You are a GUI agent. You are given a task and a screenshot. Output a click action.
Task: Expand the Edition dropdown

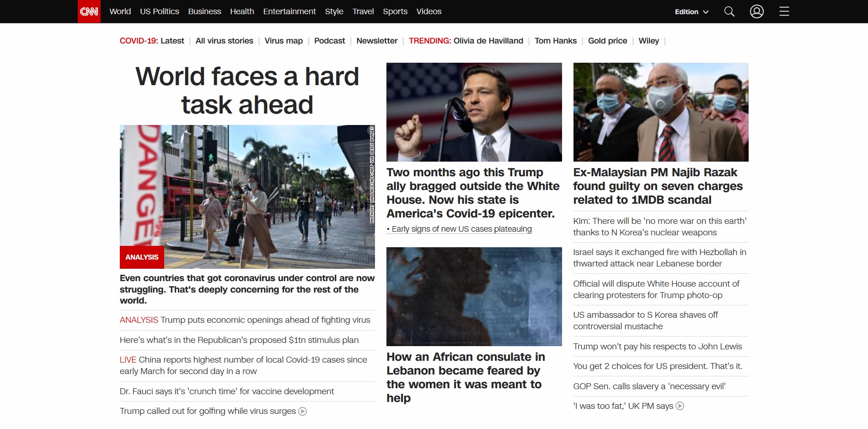coord(691,11)
